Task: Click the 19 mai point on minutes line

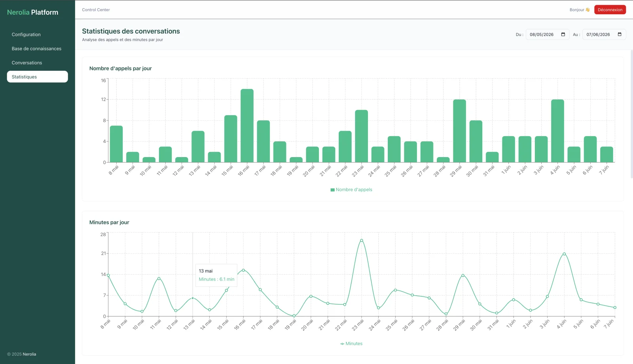Action: coord(294,316)
